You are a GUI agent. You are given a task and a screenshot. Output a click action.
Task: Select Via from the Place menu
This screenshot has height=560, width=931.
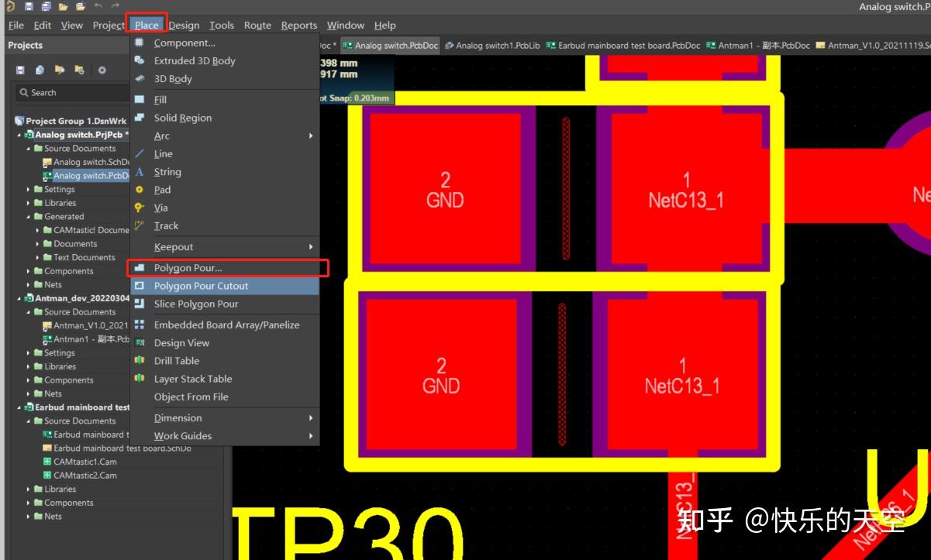click(x=161, y=208)
